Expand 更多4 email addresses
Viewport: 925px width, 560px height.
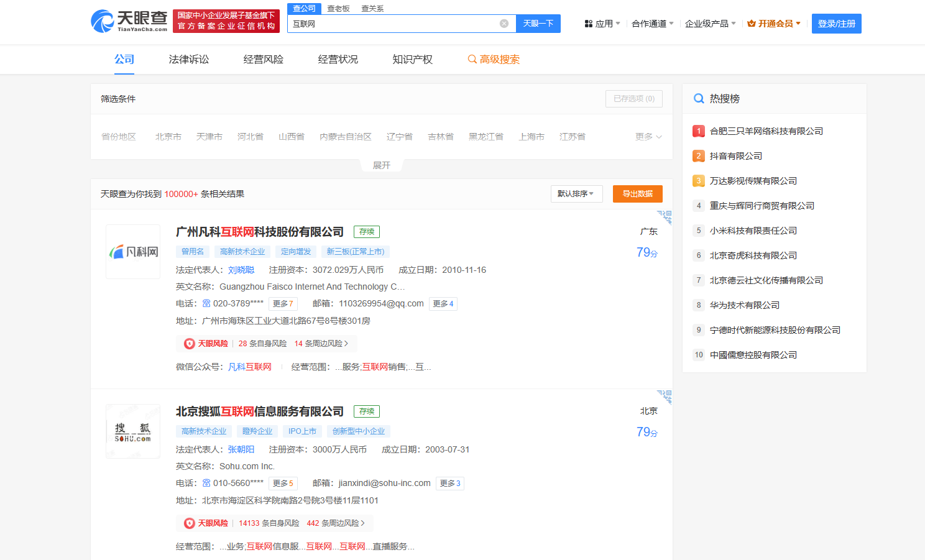coord(443,304)
